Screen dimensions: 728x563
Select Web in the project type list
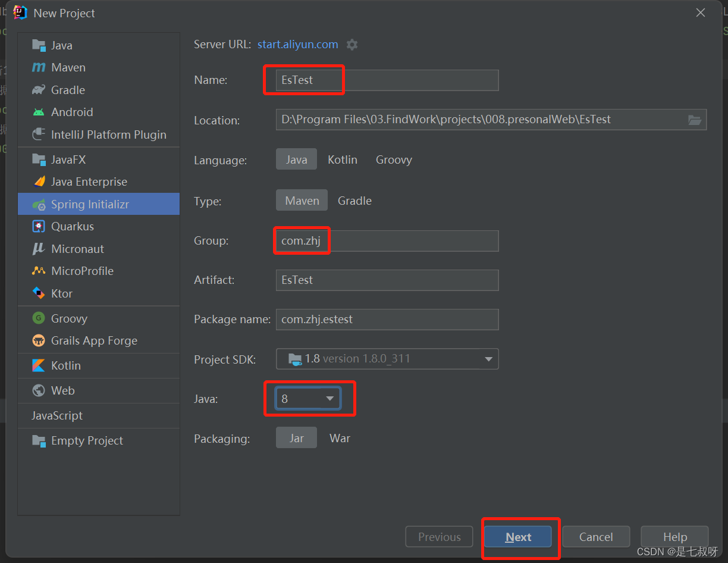[99, 390]
